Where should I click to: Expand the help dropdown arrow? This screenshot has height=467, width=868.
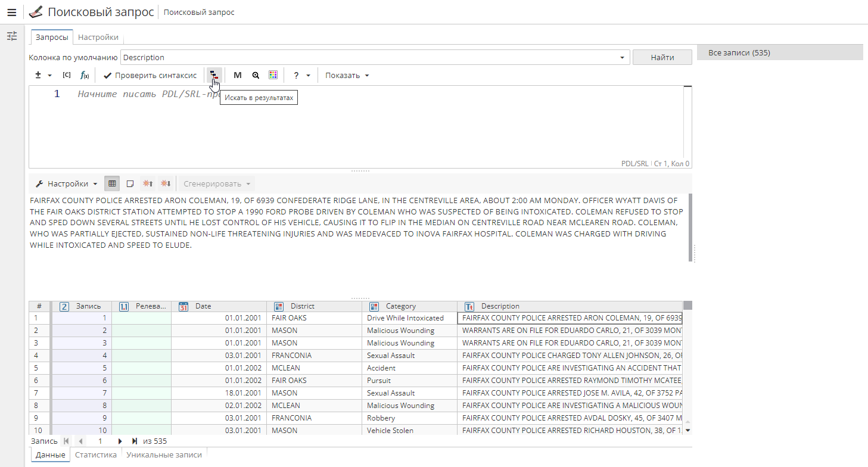[x=308, y=76]
